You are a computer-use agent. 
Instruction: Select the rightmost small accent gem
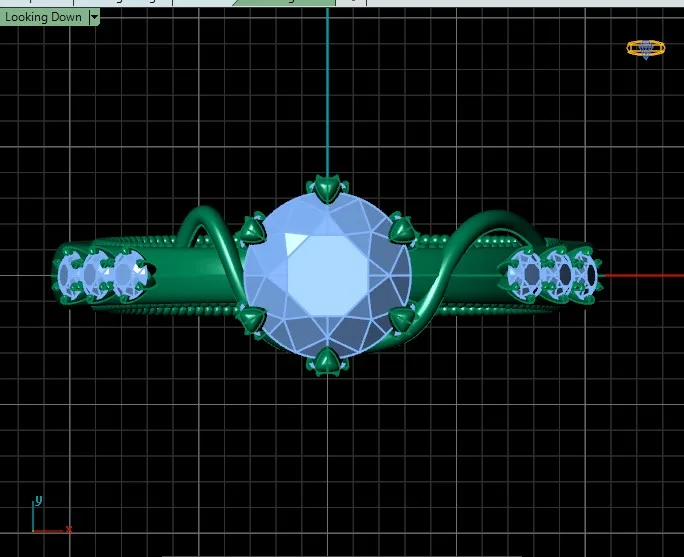pyautogui.click(x=586, y=275)
